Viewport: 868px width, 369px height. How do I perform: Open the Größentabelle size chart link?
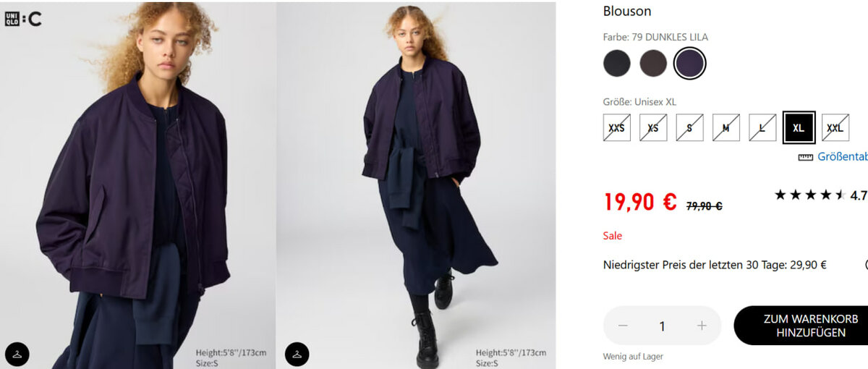(843, 157)
